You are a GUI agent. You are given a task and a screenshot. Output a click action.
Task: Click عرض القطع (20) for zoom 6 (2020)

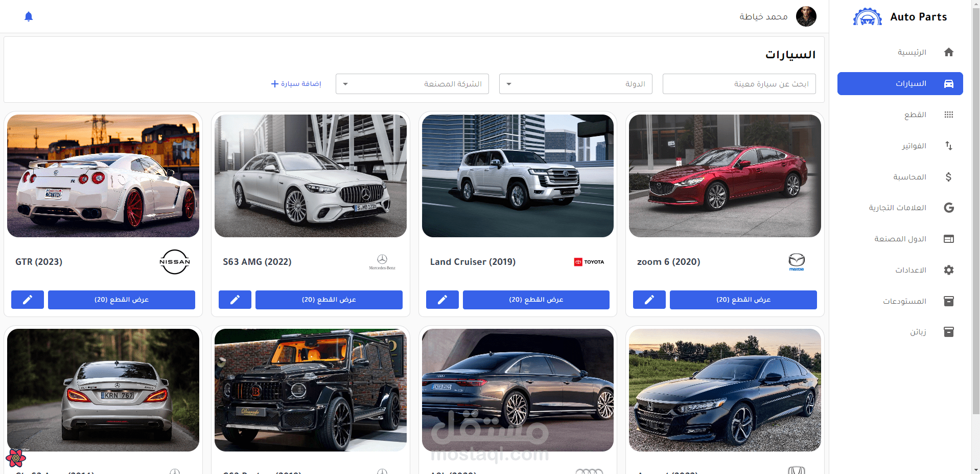click(x=743, y=300)
